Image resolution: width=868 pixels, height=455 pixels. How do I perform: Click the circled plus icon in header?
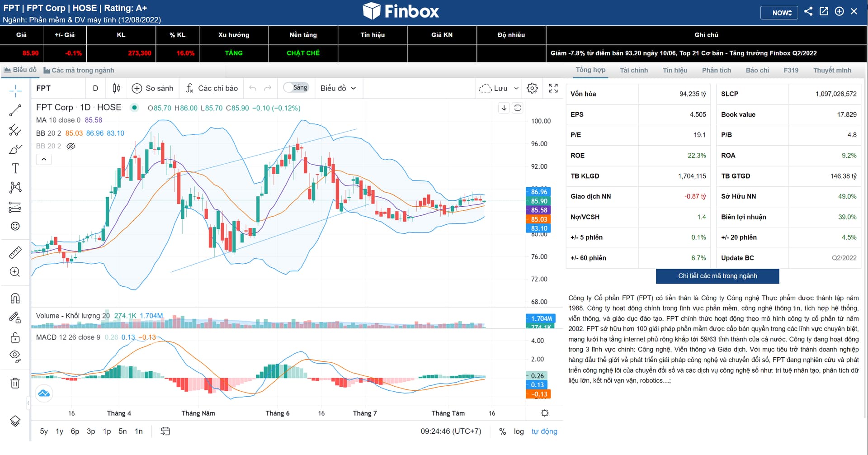point(839,11)
